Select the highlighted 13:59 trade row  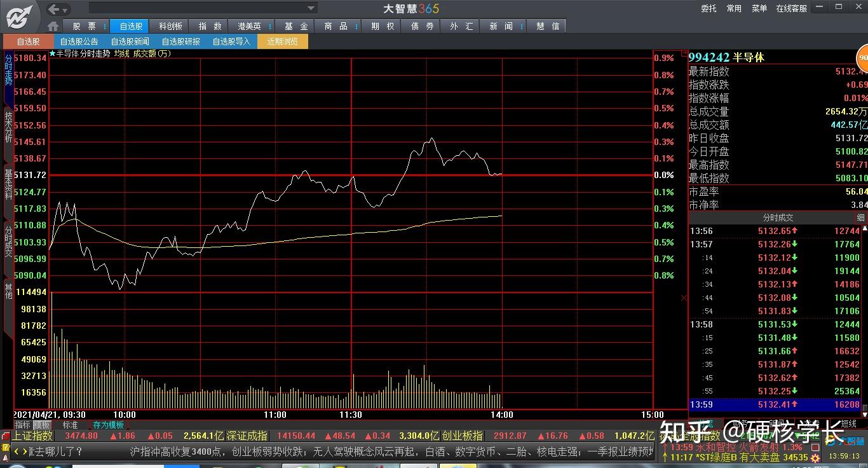(x=772, y=404)
